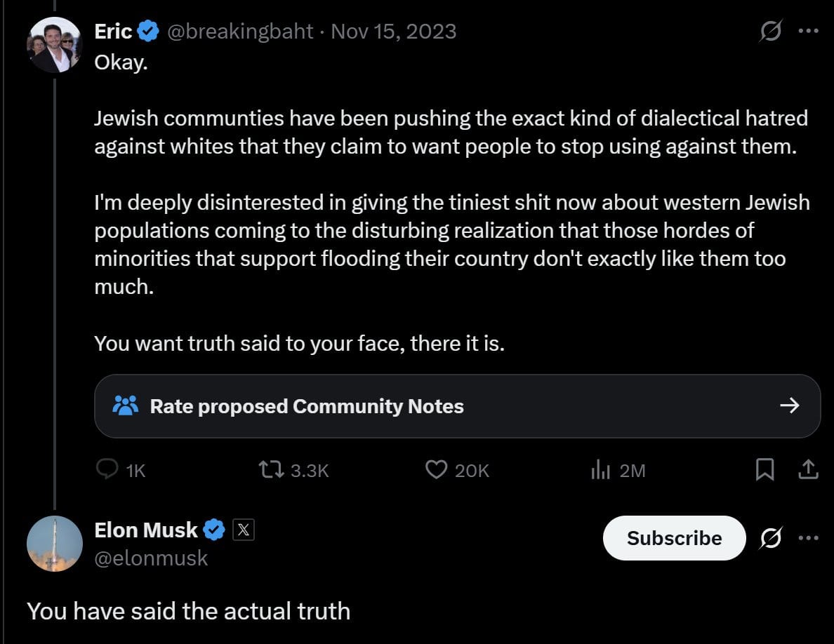Viewport: 834px width, 644px height.
Task: Click the X affiliate badge beside Elon Musk
Action: (244, 530)
